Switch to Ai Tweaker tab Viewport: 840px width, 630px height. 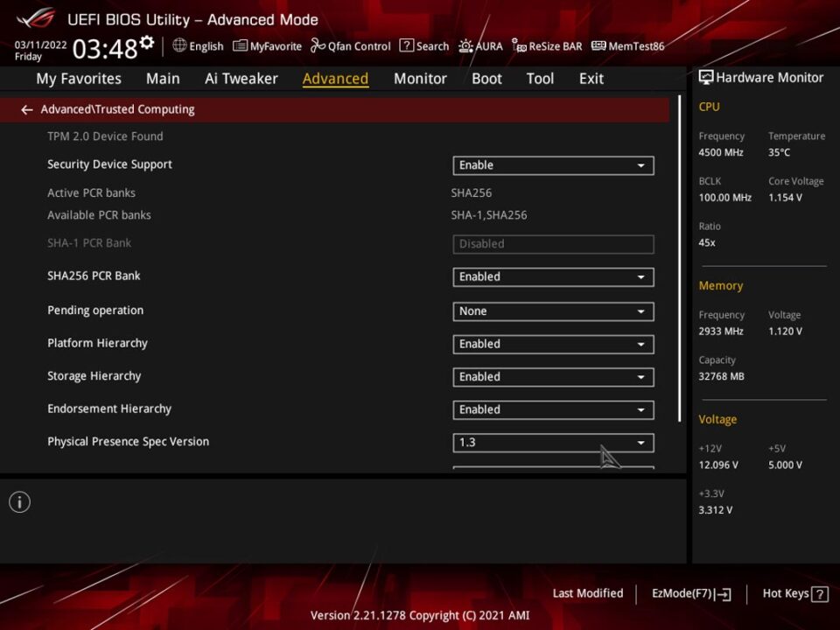click(241, 79)
